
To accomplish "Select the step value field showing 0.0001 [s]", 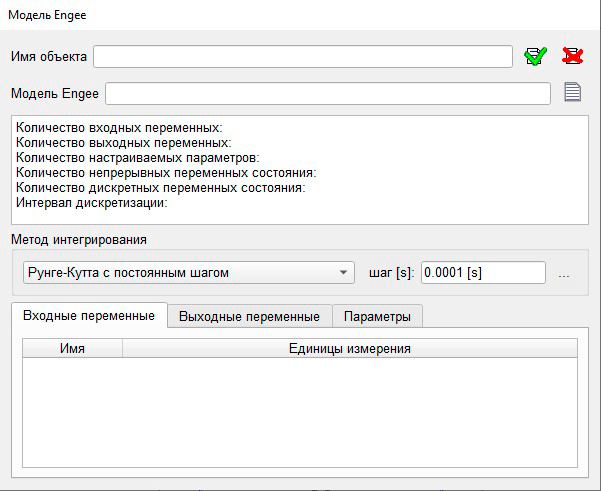I will tap(483, 272).
